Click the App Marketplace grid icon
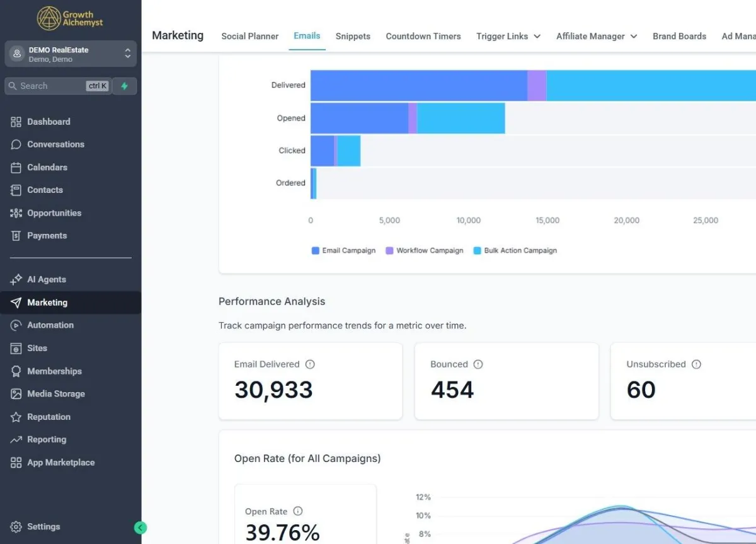 point(16,463)
